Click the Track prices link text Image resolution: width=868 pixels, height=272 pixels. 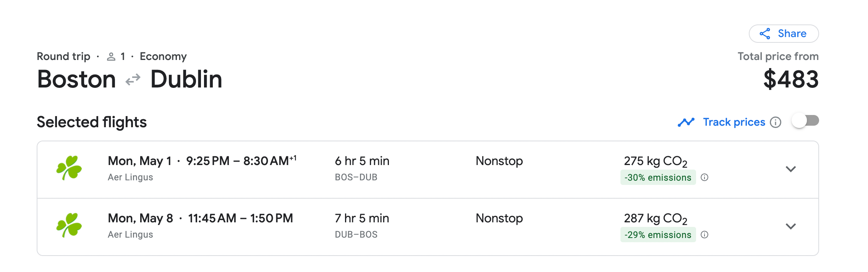734,122
